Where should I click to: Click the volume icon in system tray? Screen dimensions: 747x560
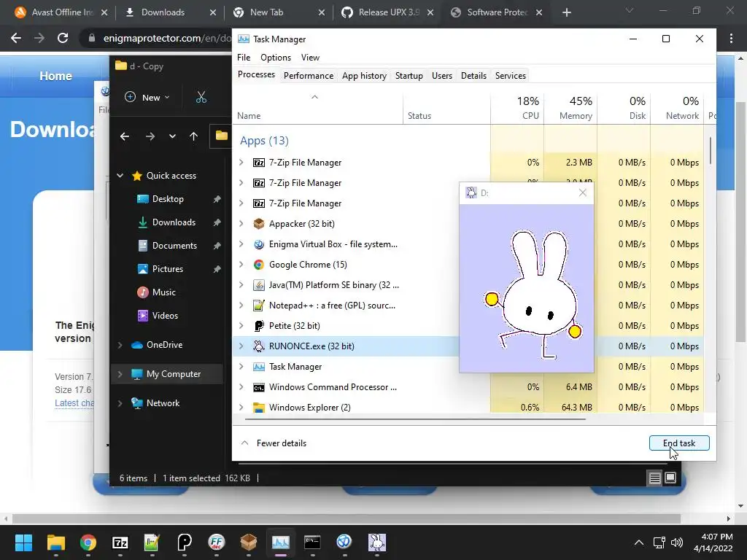(676, 542)
